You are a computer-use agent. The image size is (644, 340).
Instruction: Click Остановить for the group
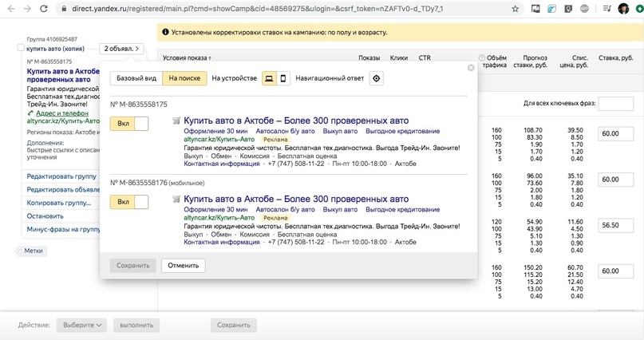click(45, 216)
